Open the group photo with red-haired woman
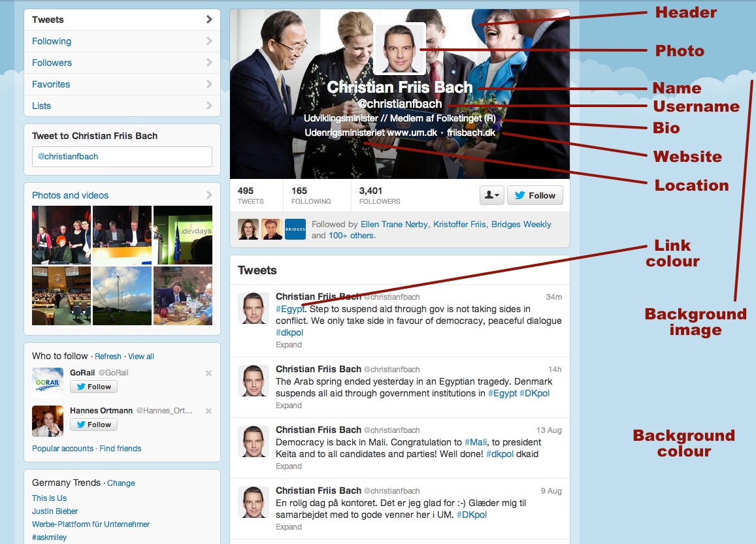 (61, 234)
